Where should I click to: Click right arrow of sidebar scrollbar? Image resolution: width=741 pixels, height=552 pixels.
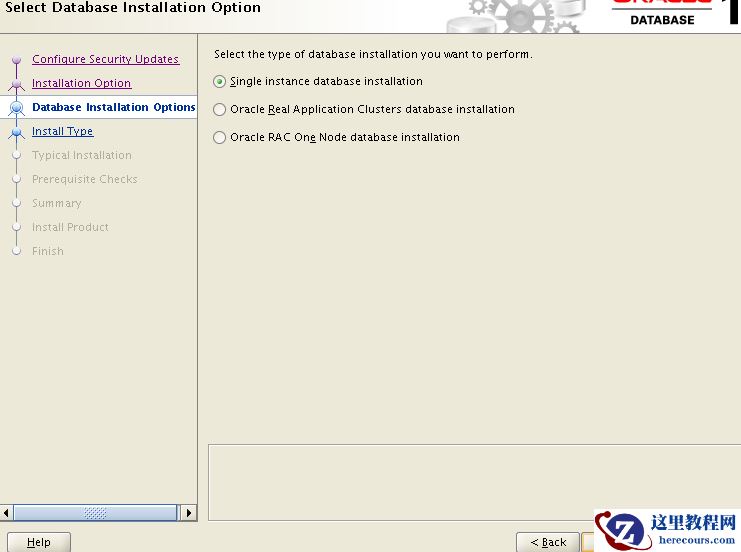coord(189,513)
